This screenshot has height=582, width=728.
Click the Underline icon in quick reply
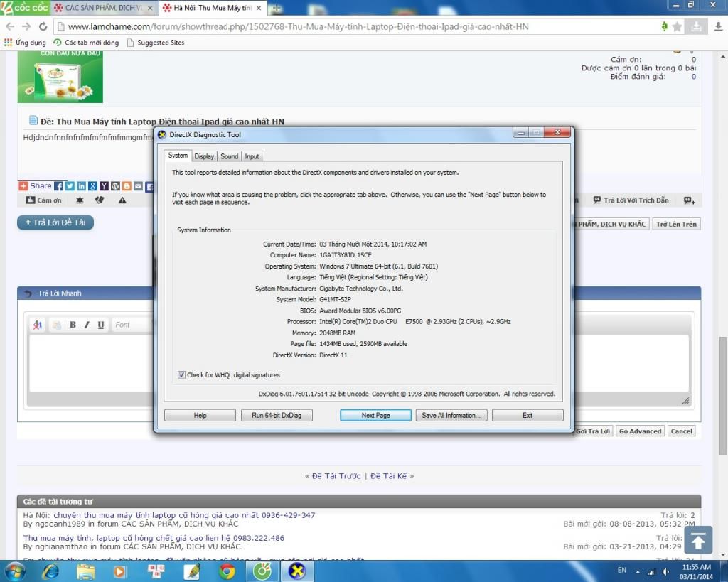(101, 325)
